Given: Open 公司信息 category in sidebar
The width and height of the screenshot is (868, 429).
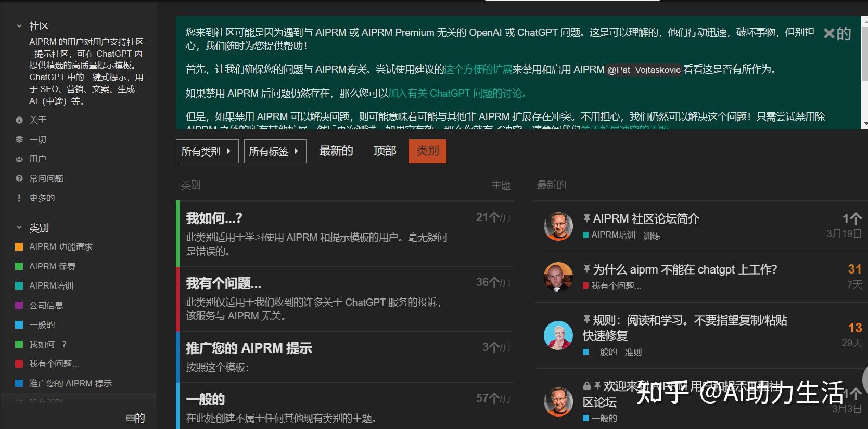Looking at the screenshot, I should tap(46, 305).
